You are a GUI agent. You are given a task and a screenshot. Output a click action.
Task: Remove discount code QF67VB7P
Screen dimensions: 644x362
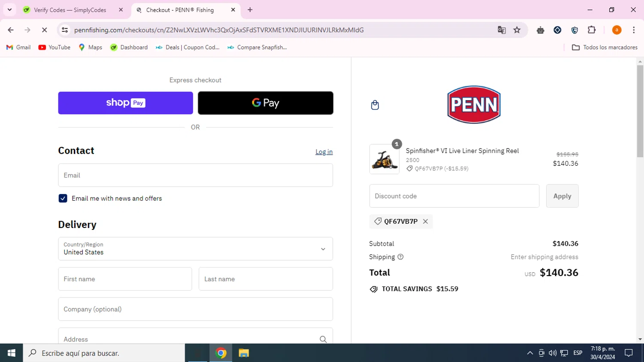click(x=425, y=222)
